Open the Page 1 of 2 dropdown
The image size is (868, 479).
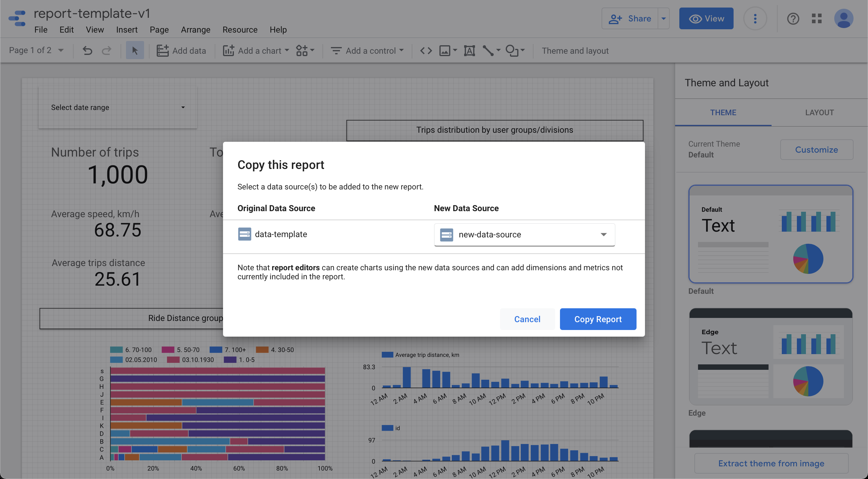[x=36, y=50]
